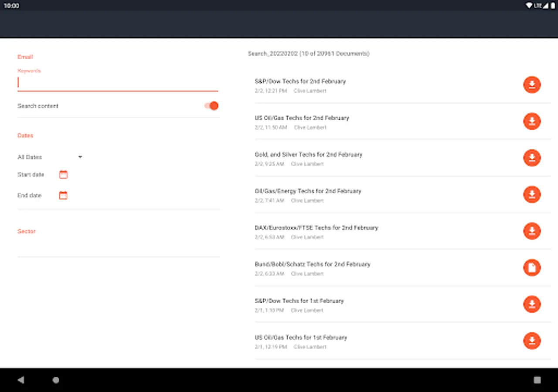558x392 pixels.
Task: Click Search_20220202 results header
Action: [309, 54]
